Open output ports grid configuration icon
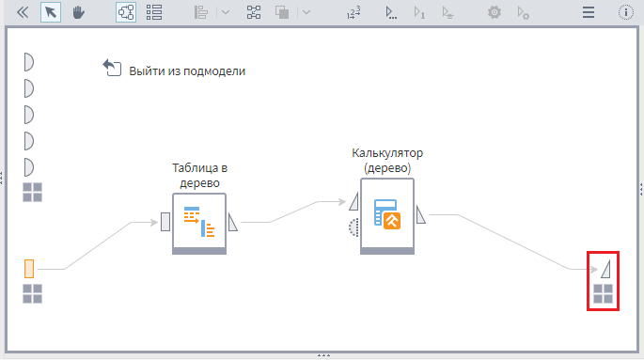Screen dimensions: 644x360 [604, 294]
